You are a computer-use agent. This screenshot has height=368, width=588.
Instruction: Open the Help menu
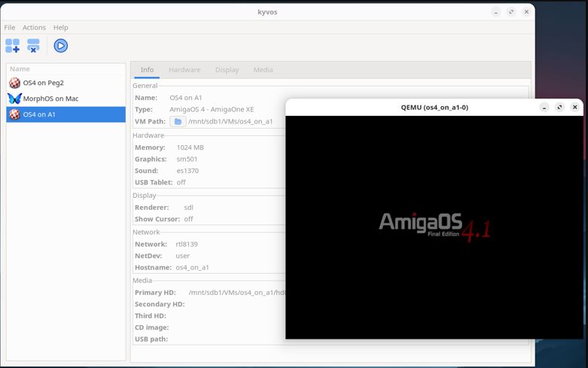[61, 27]
